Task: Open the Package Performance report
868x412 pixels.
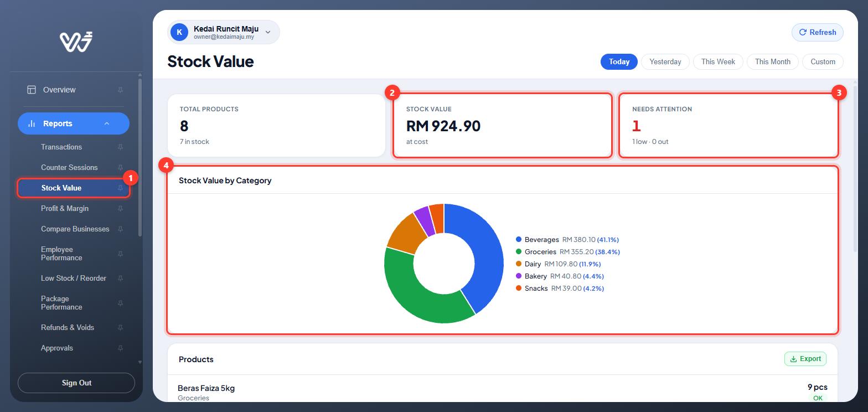Action: tap(61, 303)
